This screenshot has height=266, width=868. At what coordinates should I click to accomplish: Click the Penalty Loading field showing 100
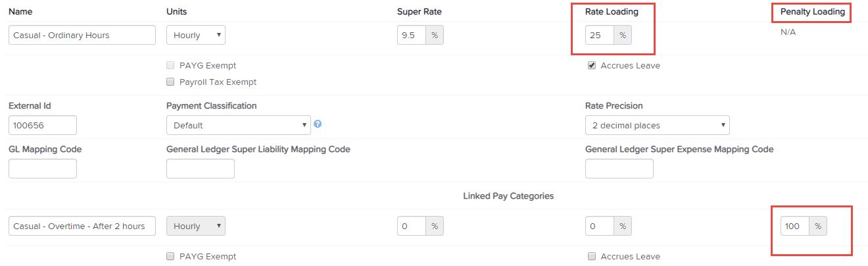[795, 226]
